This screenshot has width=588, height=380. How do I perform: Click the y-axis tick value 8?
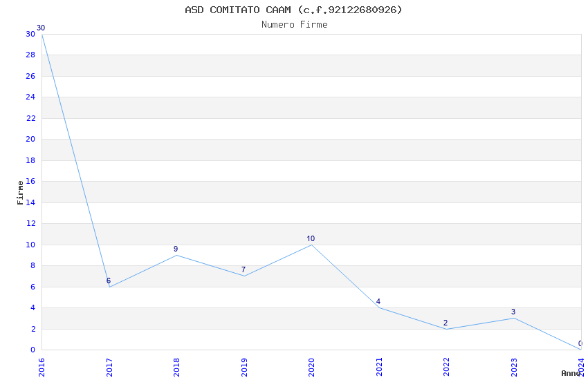pyautogui.click(x=33, y=265)
